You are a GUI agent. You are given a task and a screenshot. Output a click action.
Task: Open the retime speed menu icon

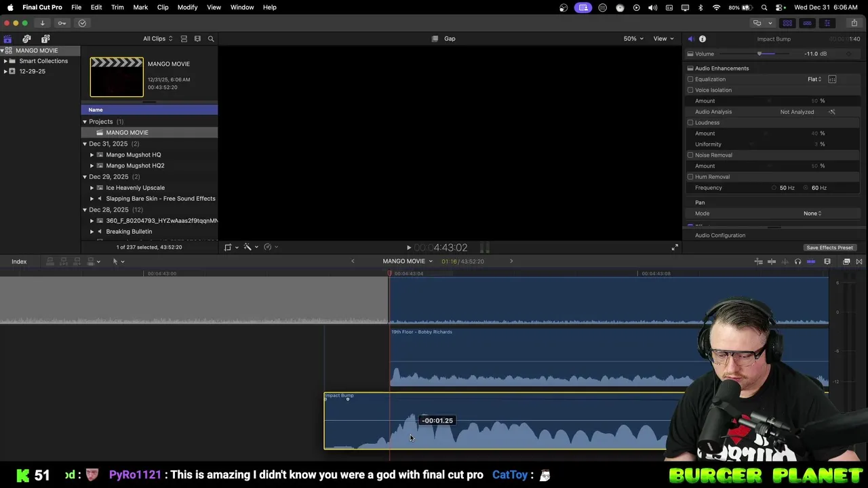click(x=269, y=247)
